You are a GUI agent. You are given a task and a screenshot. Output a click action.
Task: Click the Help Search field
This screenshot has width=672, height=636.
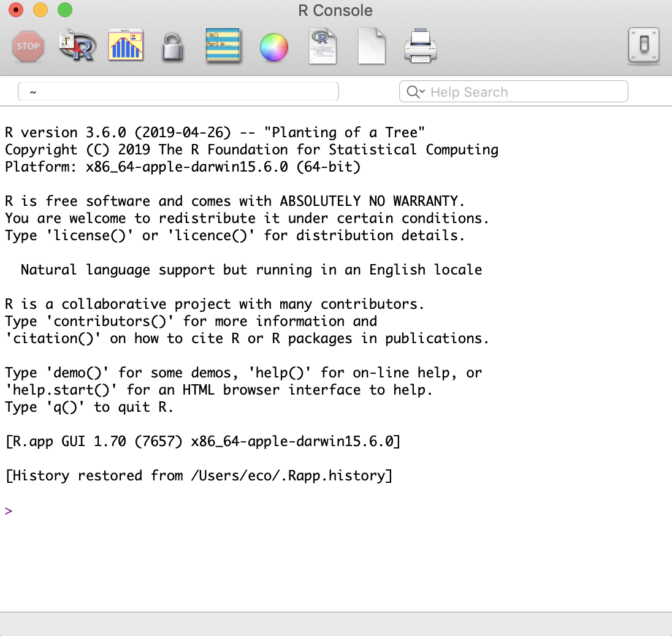tap(513, 92)
